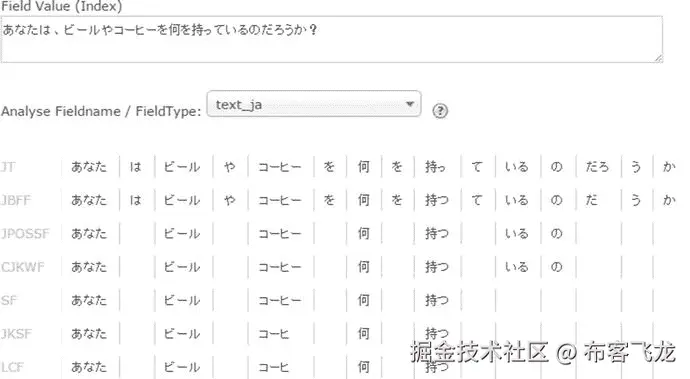Select ビール token in LCF row
690x379 pixels.
pyautogui.click(x=182, y=367)
